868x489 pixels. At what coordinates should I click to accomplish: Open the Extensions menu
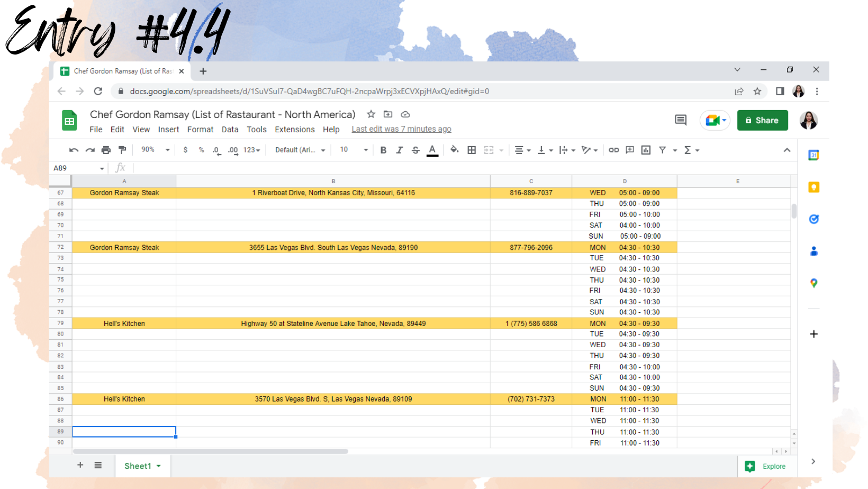coord(295,130)
